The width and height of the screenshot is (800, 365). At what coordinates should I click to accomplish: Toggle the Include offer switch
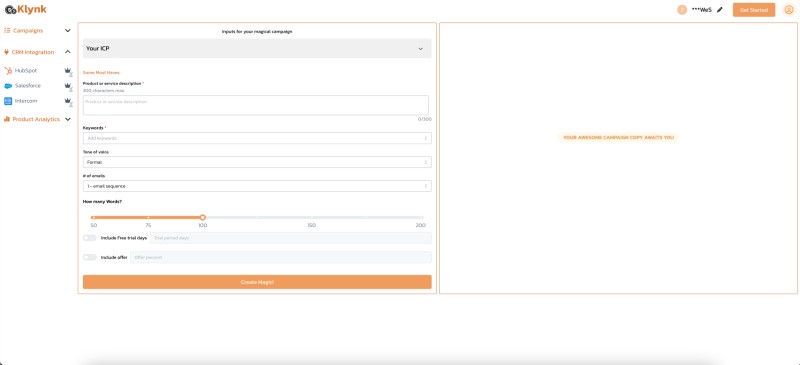pyautogui.click(x=90, y=257)
